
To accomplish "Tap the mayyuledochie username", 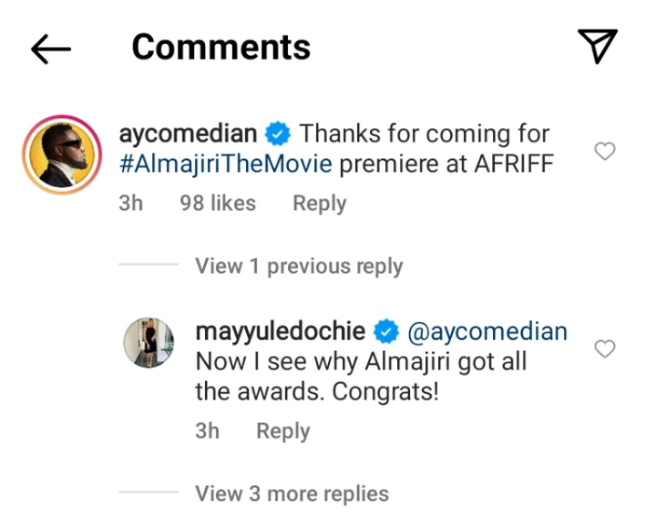I will click(x=279, y=331).
